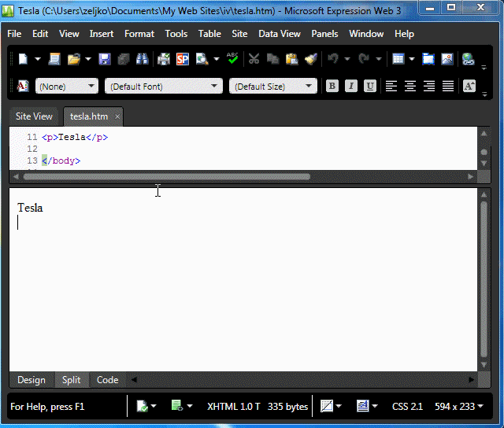Click the SuperPreview SP icon
The width and height of the screenshot is (504, 428).
click(183, 59)
